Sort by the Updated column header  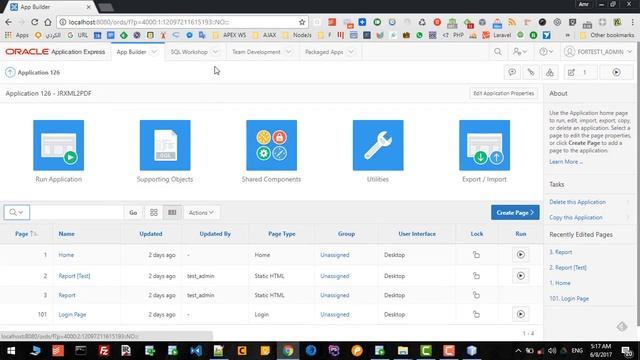tap(151, 233)
